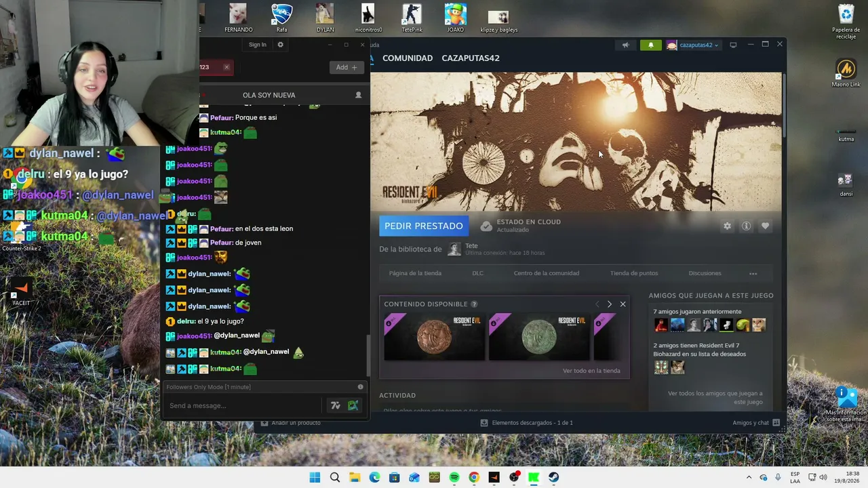
Task: Add Resident Evil 7 to favorites heart
Action: (765, 226)
